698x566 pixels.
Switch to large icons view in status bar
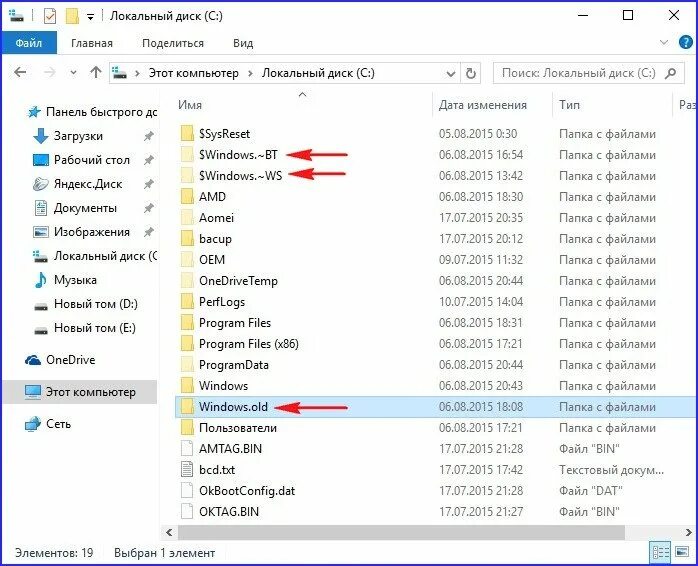tap(682, 553)
